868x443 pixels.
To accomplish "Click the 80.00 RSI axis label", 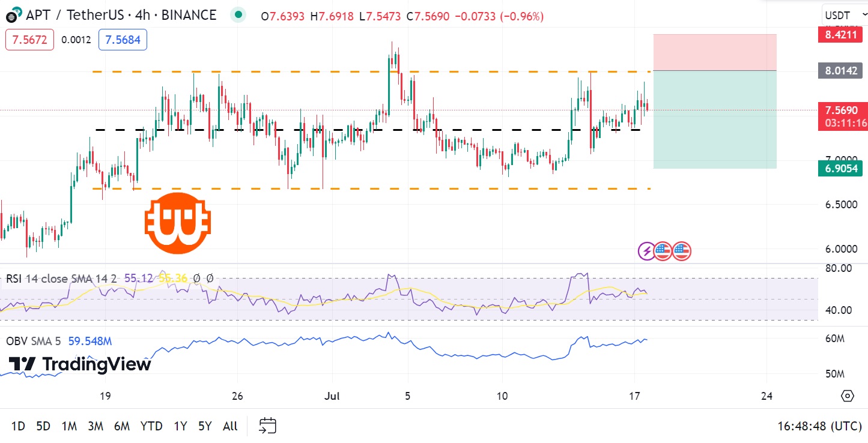I will pyautogui.click(x=839, y=268).
